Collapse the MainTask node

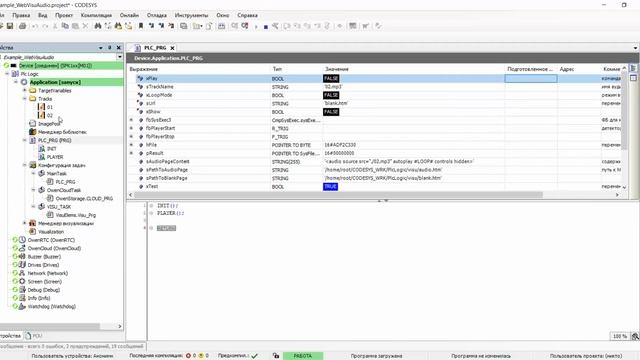coord(33,173)
